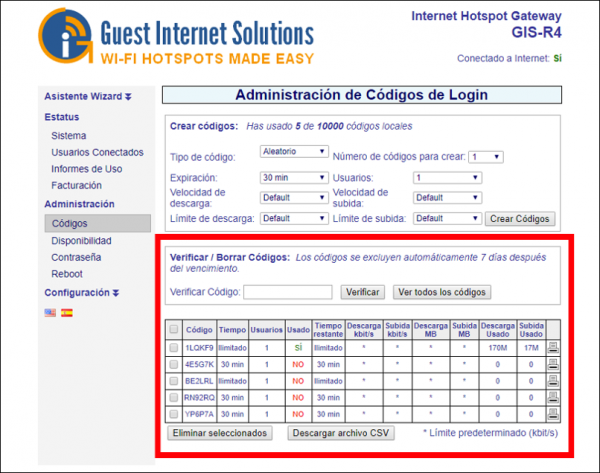Open the Usuarios dropdown

coord(447,178)
